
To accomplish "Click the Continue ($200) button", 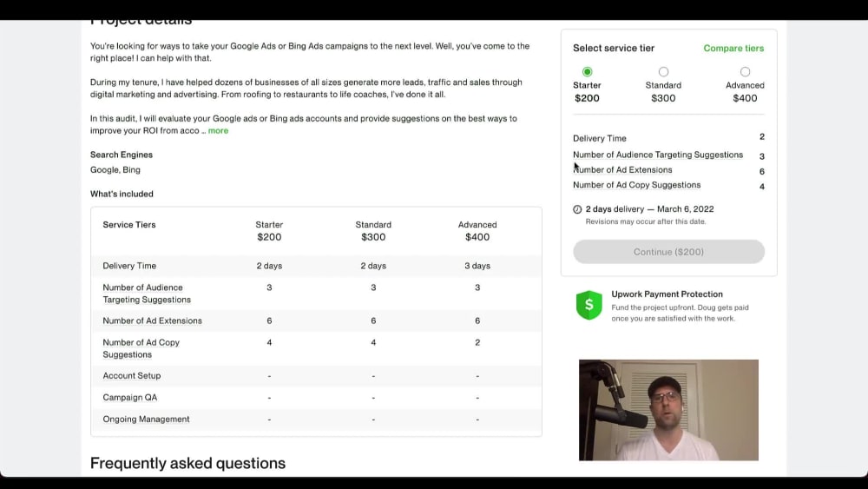I will pyautogui.click(x=668, y=252).
